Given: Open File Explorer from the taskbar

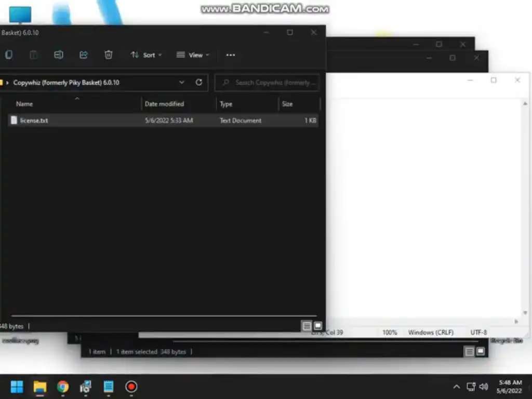Looking at the screenshot, I should (39, 387).
